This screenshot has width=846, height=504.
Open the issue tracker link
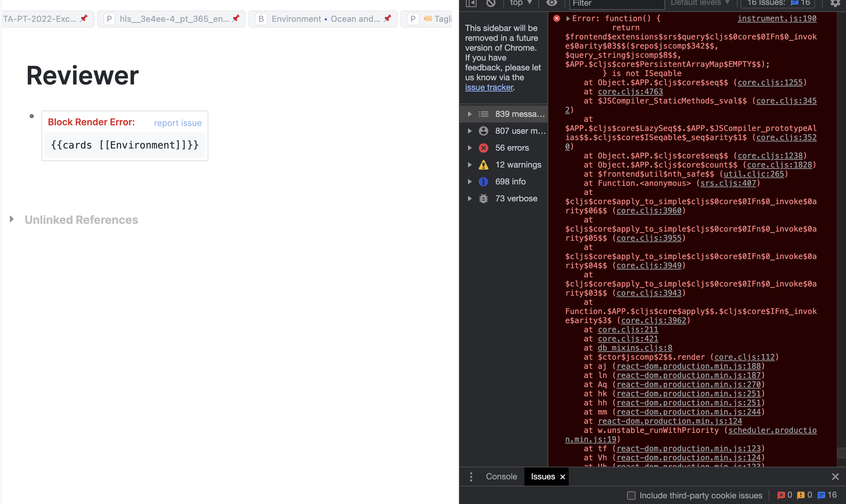489,87
